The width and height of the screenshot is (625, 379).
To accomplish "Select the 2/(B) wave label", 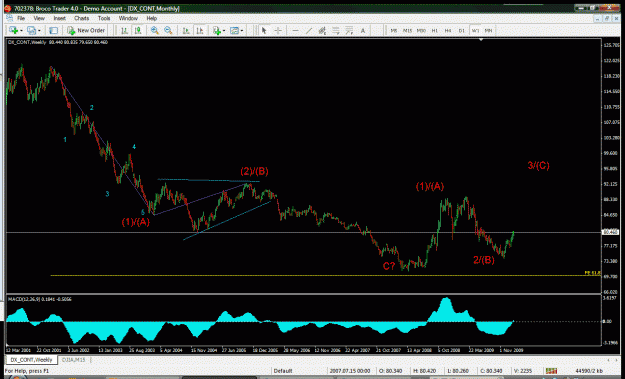I will click(484, 260).
